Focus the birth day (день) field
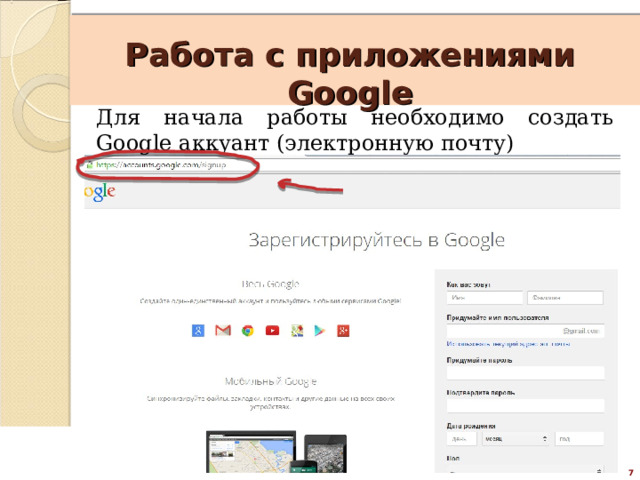The width and height of the screenshot is (640, 480). [x=462, y=439]
